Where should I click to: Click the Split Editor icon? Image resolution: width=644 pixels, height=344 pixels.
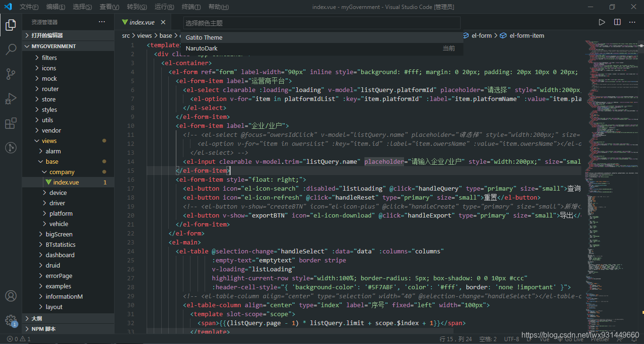point(617,22)
